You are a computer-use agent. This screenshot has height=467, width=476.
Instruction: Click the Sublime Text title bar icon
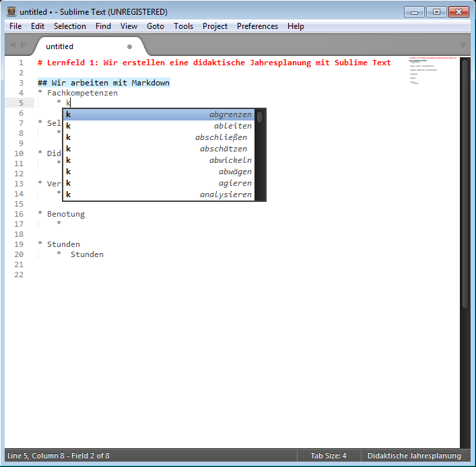pyautogui.click(x=11, y=11)
